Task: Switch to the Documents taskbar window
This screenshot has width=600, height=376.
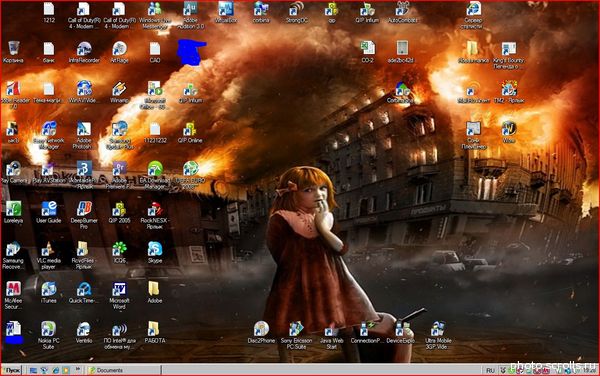Action: [123, 370]
